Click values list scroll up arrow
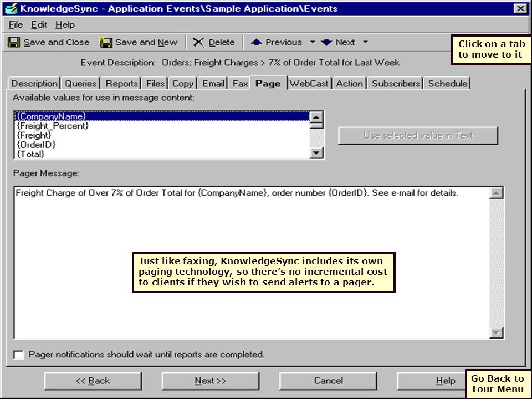The height and width of the screenshot is (399, 532). click(x=316, y=117)
